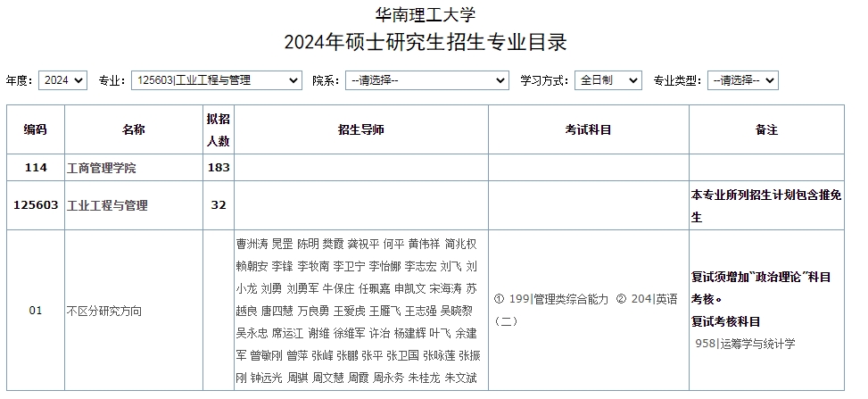Screen dimensions: 868x399
Task: Expand the 专业类型 dropdown
Action: pos(742,80)
